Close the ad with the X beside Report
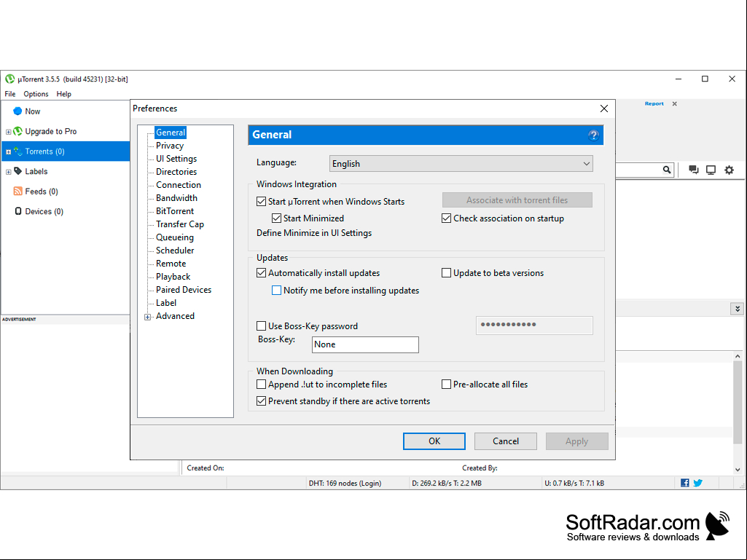Image resolution: width=747 pixels, height=560 pixels. pyautogui.click(x=675, y=103)
